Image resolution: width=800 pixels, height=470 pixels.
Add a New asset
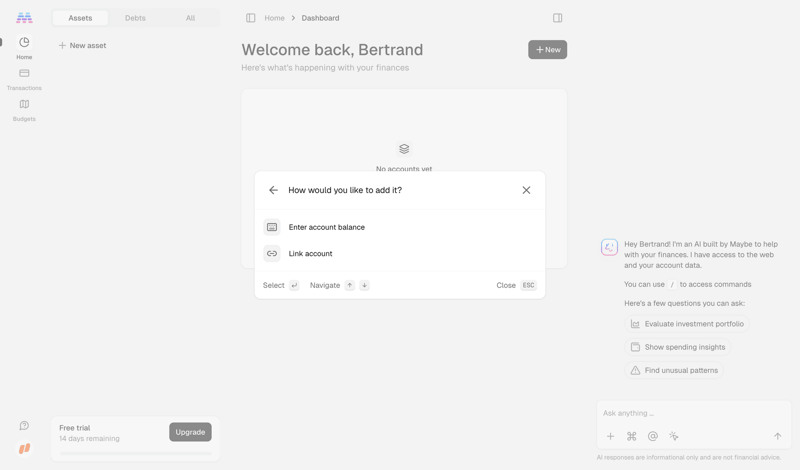point(82,45)
